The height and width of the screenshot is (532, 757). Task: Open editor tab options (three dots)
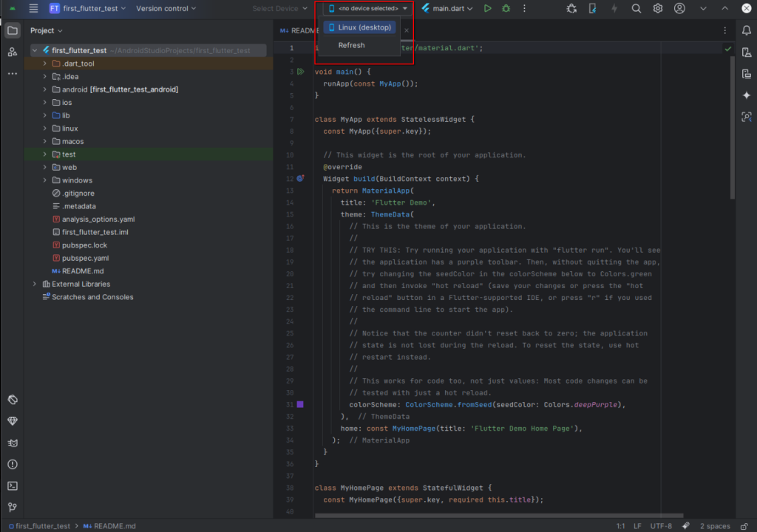click(x=724, y=30)
